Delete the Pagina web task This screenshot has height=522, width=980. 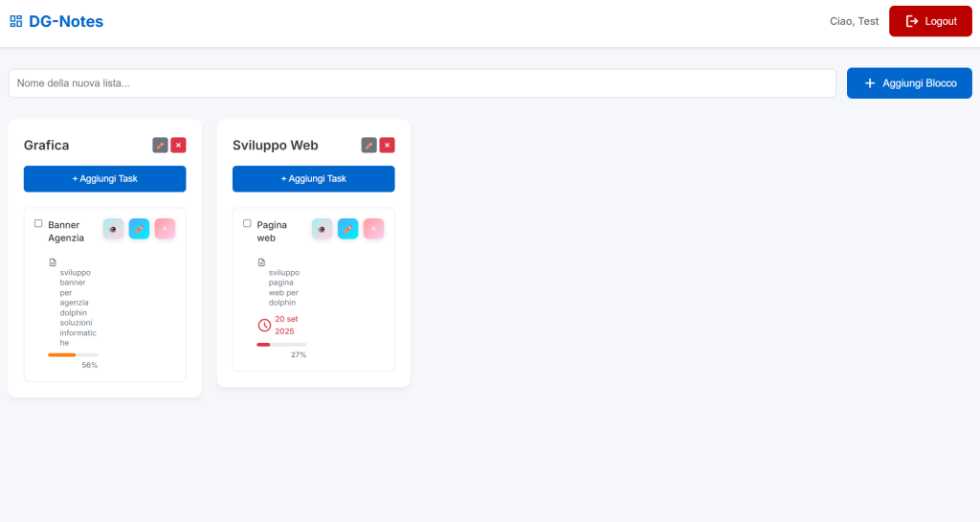coord(373,229)
